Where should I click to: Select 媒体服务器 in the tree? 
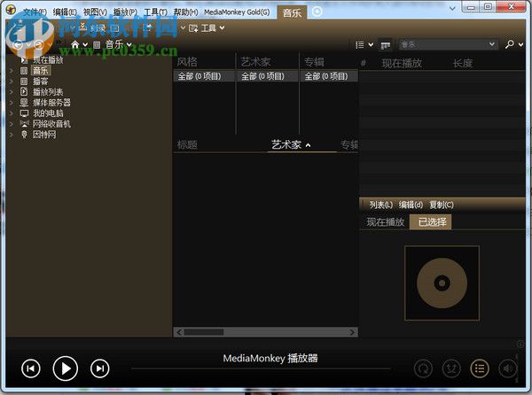tap(51, 103)
